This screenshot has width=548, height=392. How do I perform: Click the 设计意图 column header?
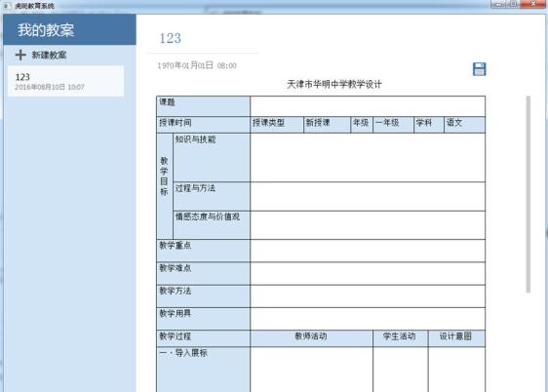point(456,338)
